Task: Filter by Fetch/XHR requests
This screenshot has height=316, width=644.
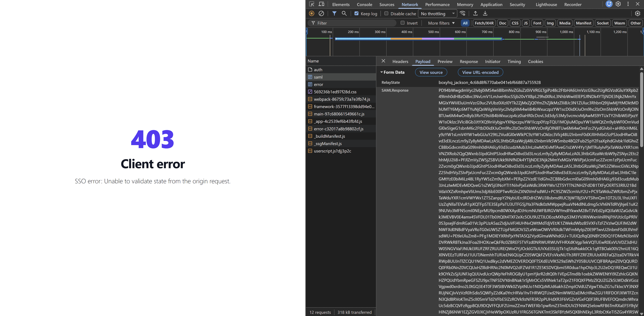Action: coord(484,23)
